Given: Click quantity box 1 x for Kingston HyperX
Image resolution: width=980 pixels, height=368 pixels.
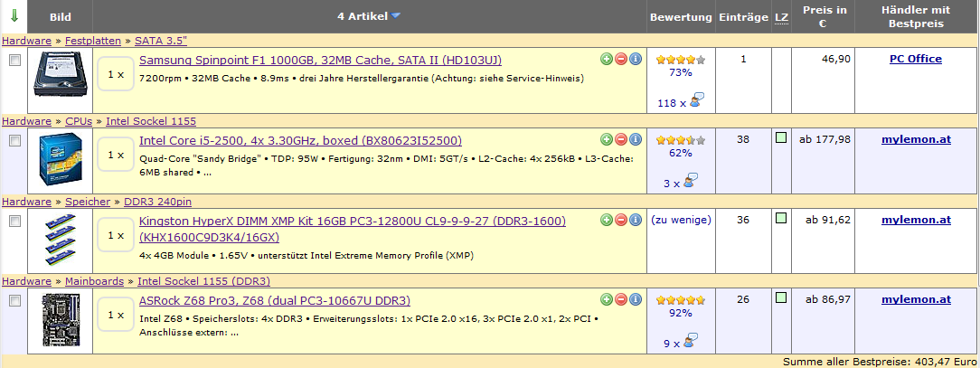Looking at the screenshot, I should [117, 235].
